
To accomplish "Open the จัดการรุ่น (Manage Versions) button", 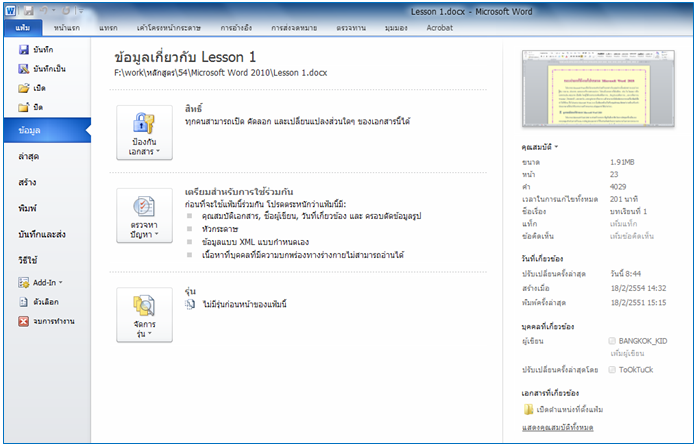I will 144,315.
